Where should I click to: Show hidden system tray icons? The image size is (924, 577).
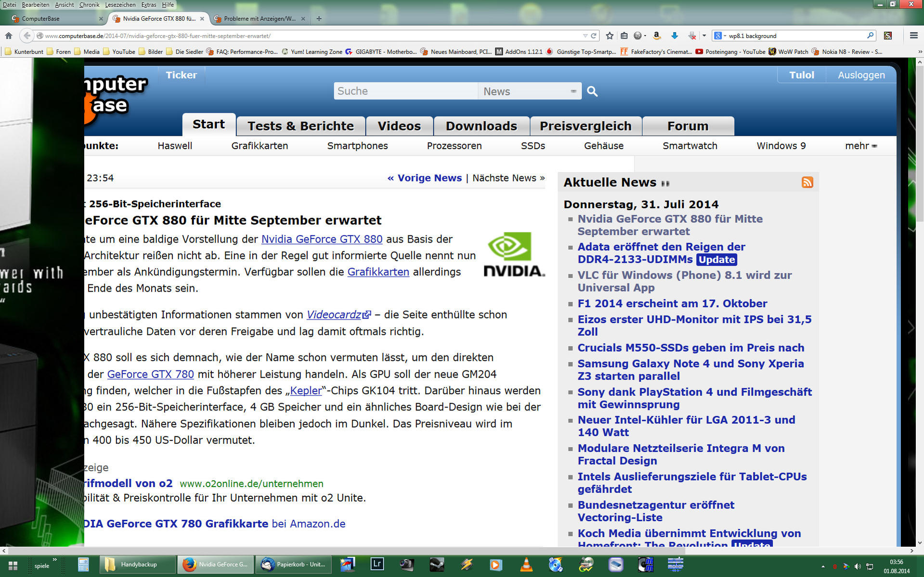click(822, 566)
